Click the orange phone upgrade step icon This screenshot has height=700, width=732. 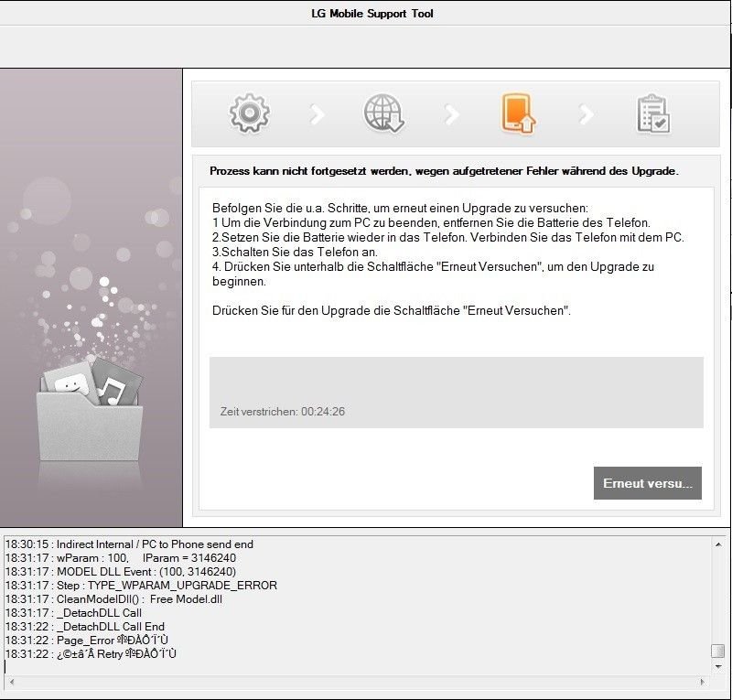(x=518, y=114)
